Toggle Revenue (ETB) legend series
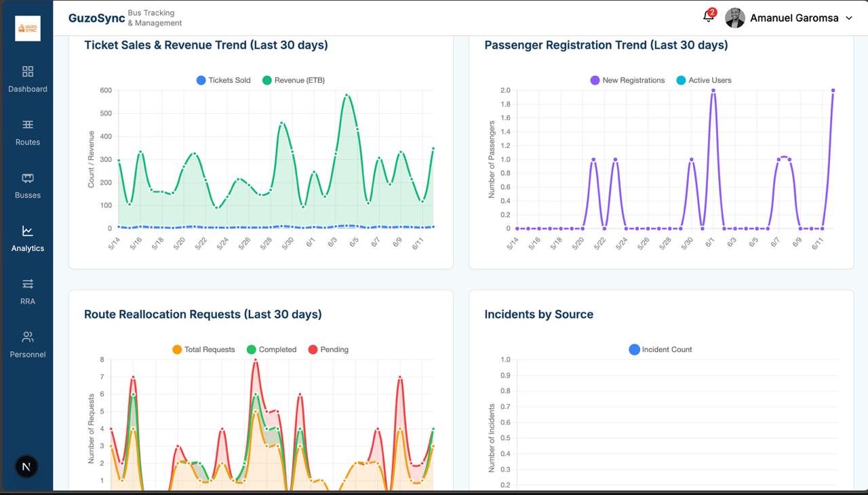The height and width of the screenshot is (495, 868). 294,80
